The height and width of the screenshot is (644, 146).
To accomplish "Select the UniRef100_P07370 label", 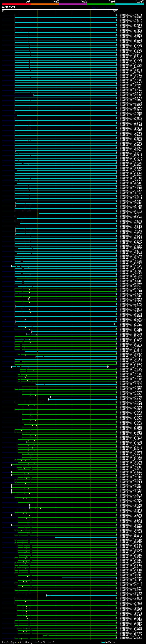I will point(131,67).
